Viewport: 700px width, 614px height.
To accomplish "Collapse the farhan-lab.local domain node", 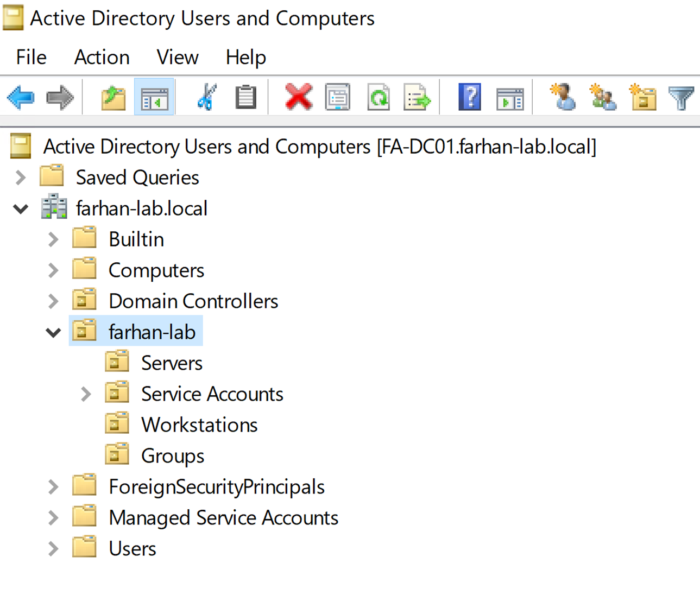I will click(21, 208).
